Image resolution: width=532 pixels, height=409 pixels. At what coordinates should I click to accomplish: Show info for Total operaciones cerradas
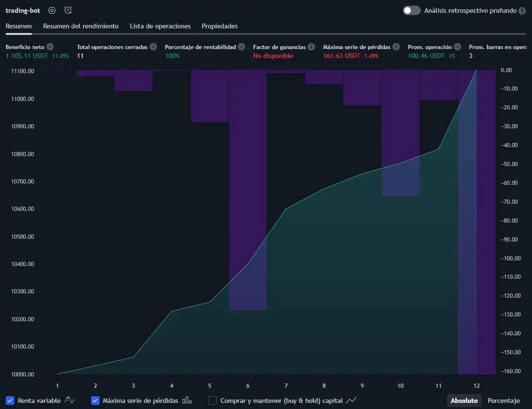153,47
